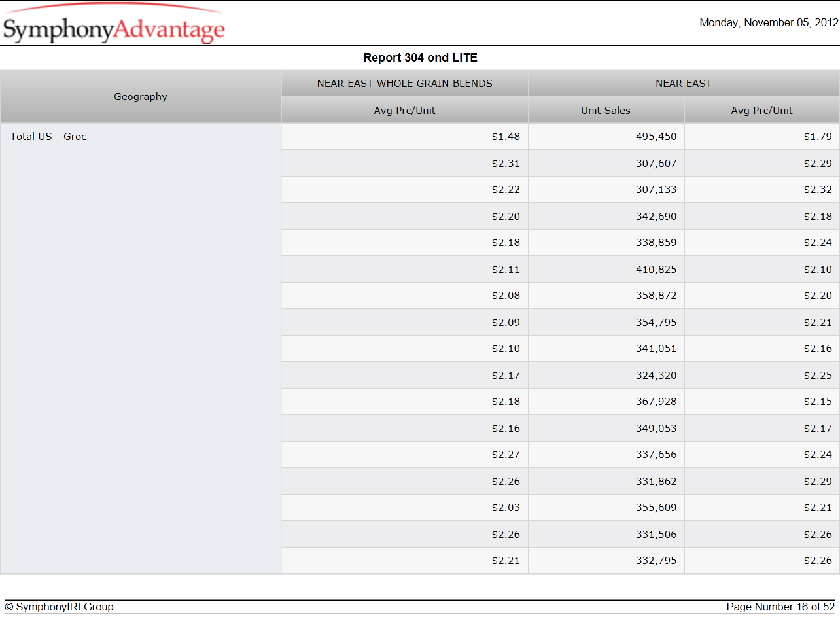Screen dimensions: 840x619
Task: Select the Unit Sales column header
Action: pyautogui.click(x=606, y=111)
